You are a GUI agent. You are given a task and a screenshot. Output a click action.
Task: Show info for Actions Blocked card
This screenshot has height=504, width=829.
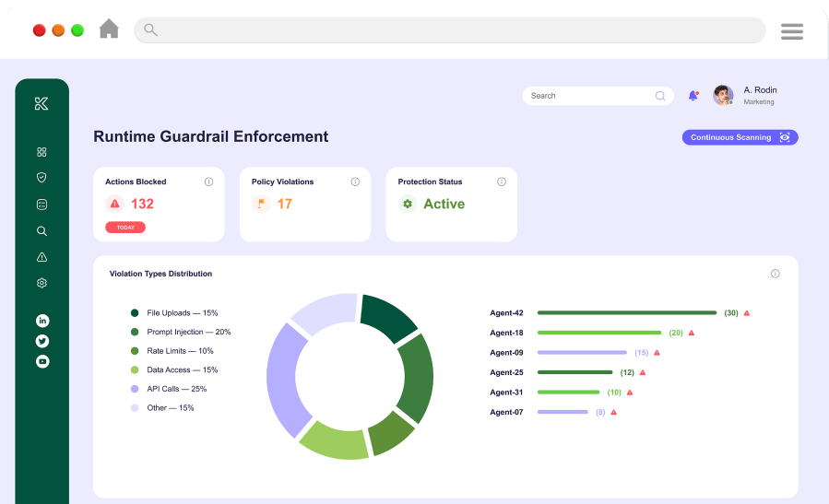pos(208,182)
